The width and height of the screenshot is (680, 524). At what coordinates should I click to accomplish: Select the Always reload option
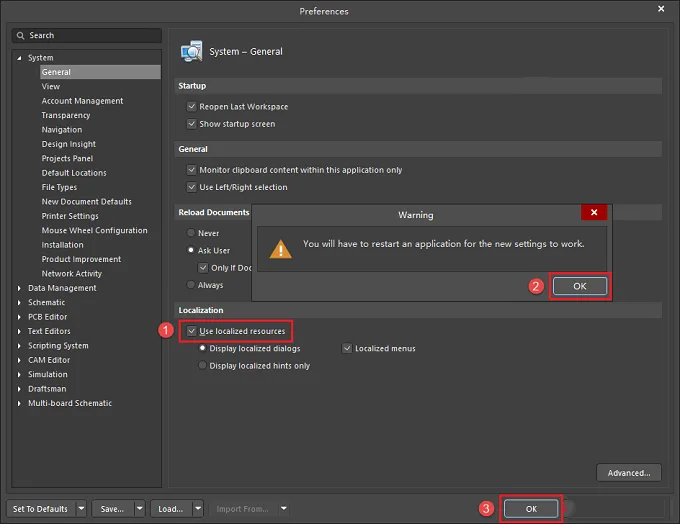point(190,285)
